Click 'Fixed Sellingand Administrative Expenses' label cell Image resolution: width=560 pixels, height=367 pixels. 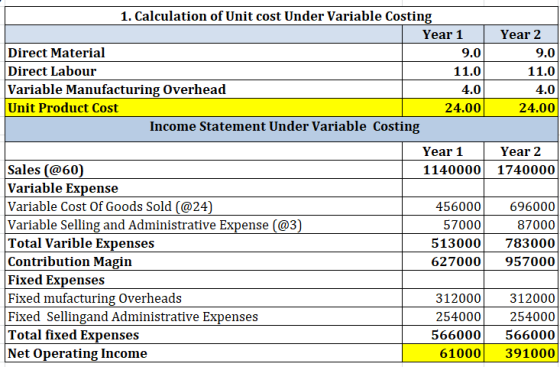point(204,317)
